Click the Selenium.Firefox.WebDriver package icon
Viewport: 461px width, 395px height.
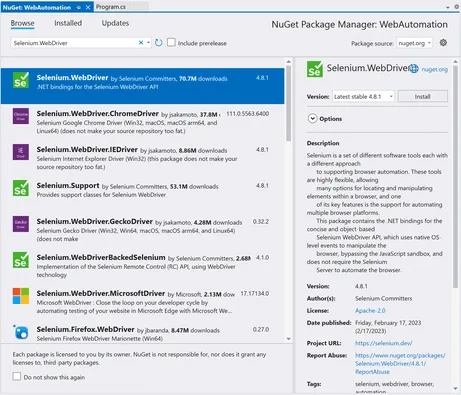[21, 332]
